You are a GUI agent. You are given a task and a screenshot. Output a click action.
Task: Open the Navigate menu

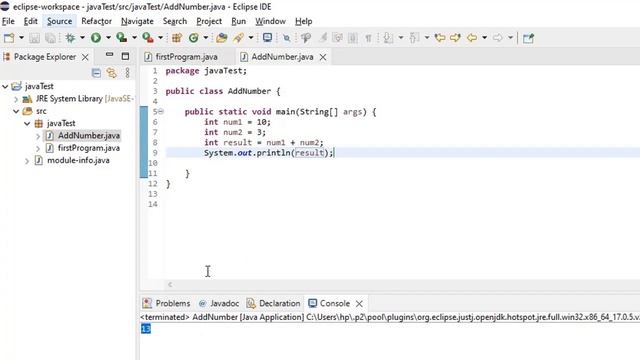[x=137, y=21]
